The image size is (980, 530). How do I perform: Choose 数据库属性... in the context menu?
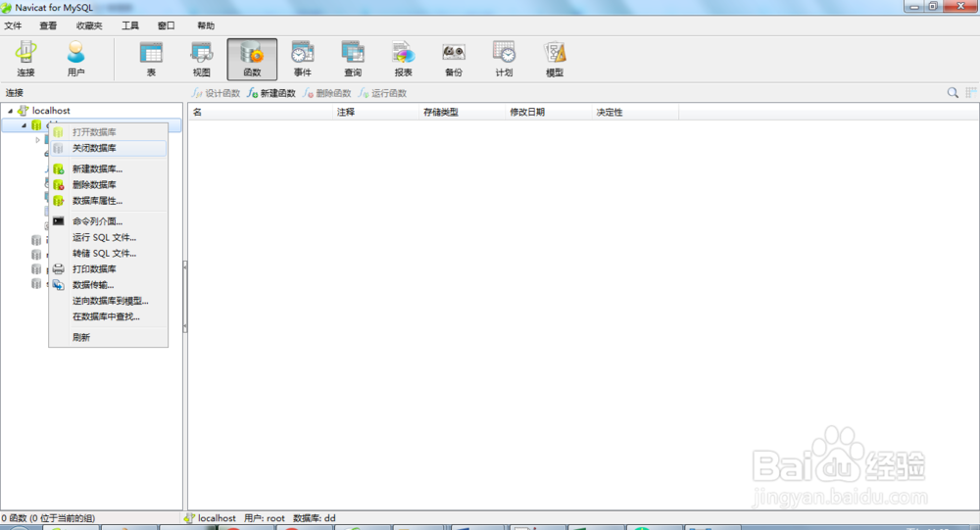coord(108,201)
